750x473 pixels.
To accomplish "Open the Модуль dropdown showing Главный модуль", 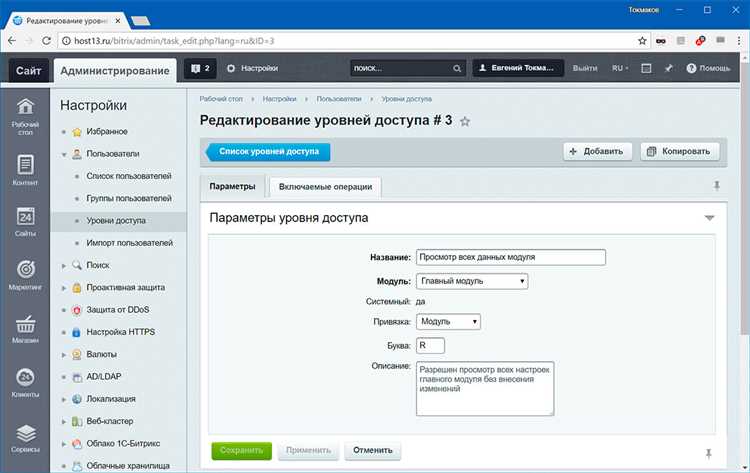I will tap(472, 281).
